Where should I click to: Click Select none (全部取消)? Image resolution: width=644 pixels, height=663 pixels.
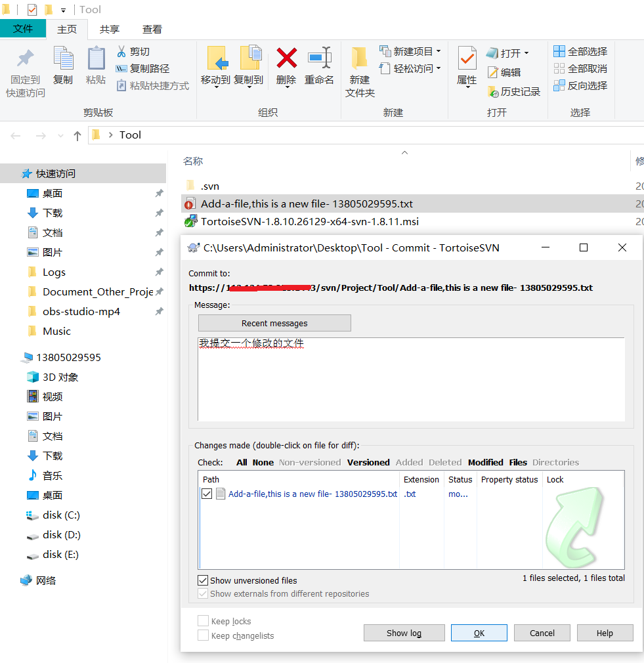tap(580, 68)
